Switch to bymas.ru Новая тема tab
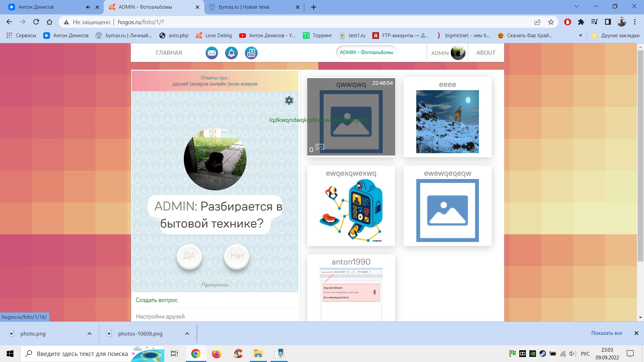The height and width of the screenshot is (362, 644). (x=244, y=7)
